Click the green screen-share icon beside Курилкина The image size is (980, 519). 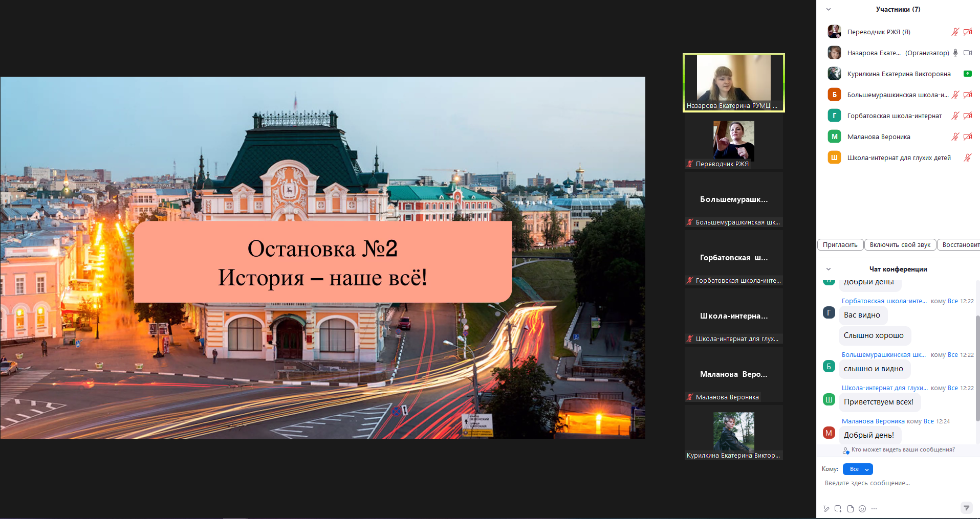pyautogui.click(x=967, y=74)
